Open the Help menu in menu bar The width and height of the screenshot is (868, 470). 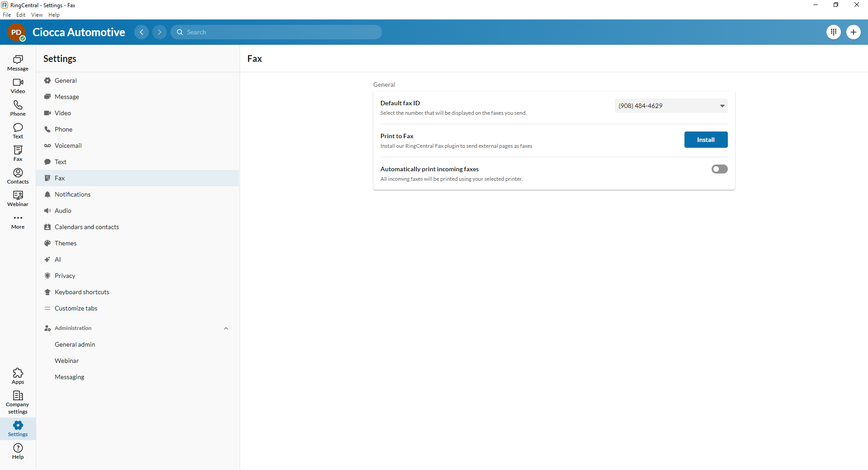click(54, 15)
